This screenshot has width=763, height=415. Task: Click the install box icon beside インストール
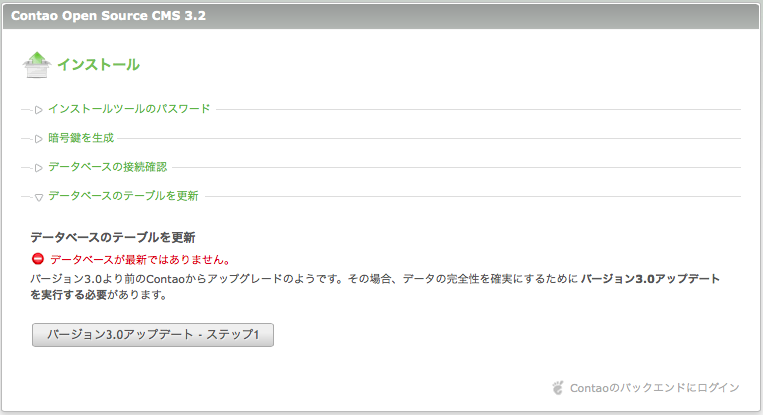[36, 65]
